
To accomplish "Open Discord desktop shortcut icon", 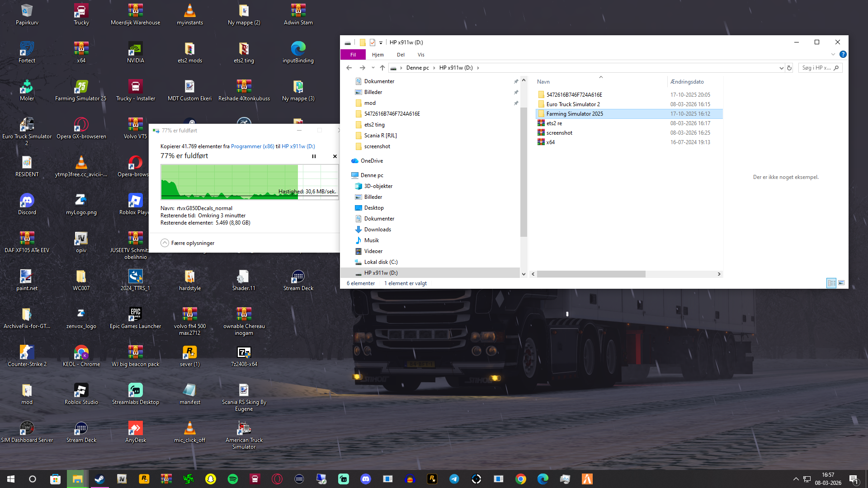I will [27, 200].
